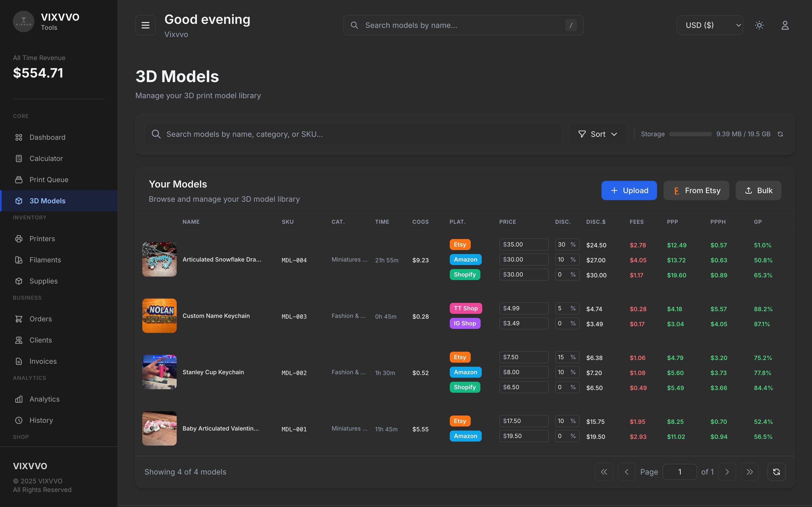Open the Print Queue sidebar item
The height and width of the screenshot is (507, 812).
point(49,180)
